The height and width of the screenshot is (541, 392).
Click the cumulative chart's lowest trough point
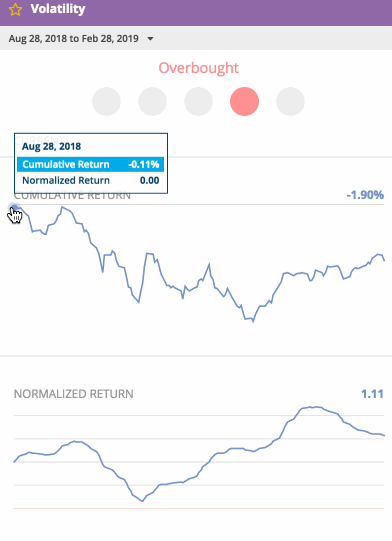[x=253, y=322]
